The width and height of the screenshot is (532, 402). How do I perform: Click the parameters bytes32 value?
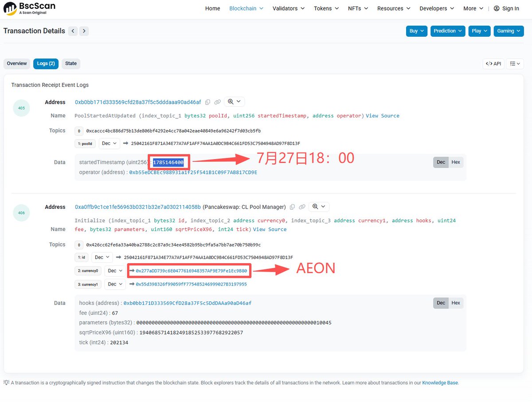tap(234, 323)
